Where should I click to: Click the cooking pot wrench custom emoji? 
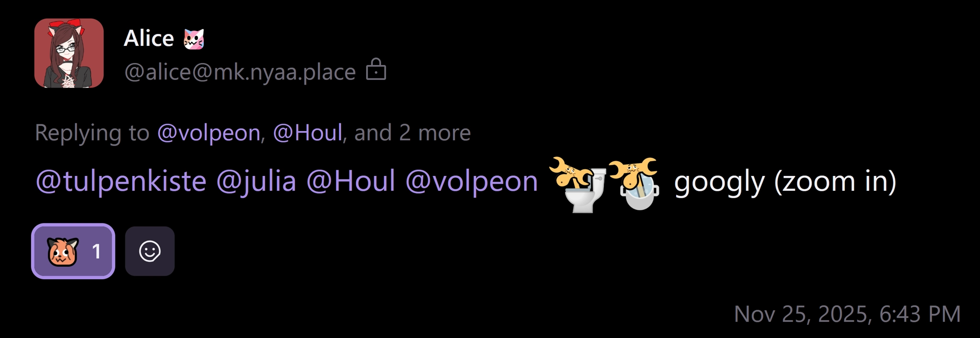[x=635, y=184]
